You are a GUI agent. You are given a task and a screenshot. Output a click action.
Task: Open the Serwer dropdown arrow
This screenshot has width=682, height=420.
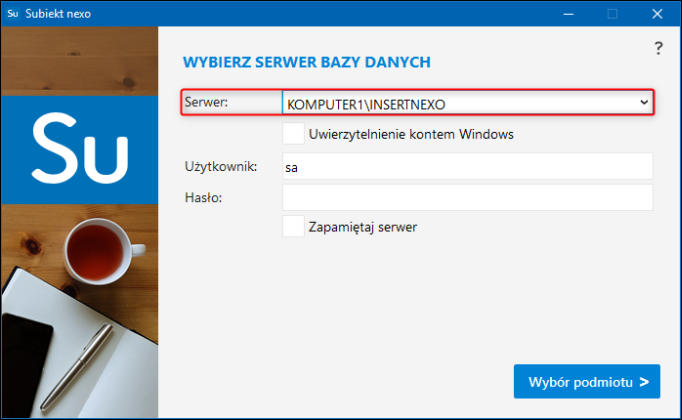644,103
